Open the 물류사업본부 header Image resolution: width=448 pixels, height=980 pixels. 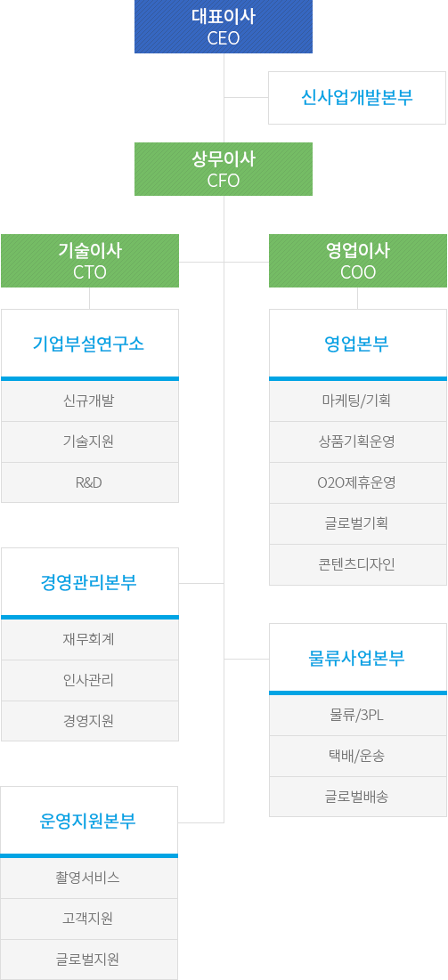pyautogui.click(x=358, y=658)
